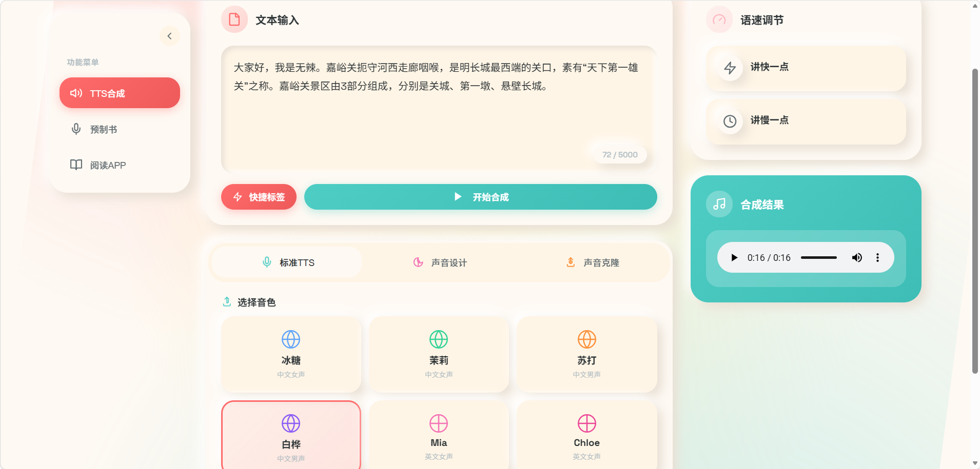Click the audio progress slider
This screenshot has width=980, height=469.
pyautogui.click(x=819, y=257)
